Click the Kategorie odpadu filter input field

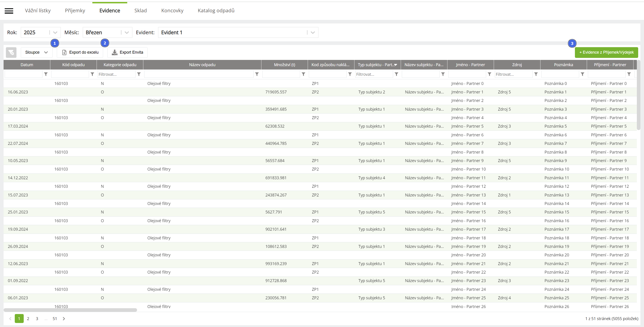116,74
